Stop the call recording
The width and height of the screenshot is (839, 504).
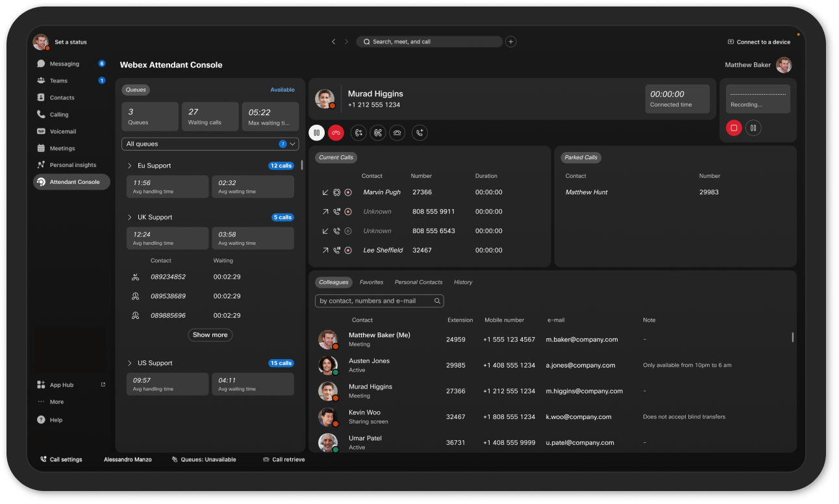(734, 128)
